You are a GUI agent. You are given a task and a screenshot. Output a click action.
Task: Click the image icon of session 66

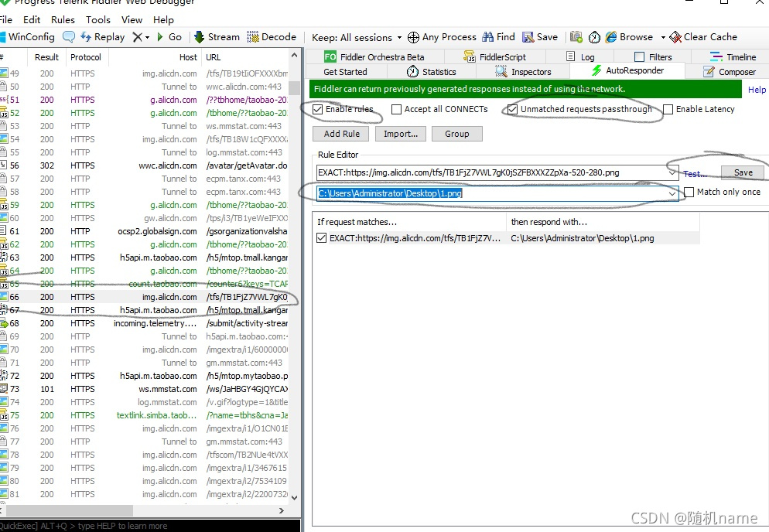(3, 297)
